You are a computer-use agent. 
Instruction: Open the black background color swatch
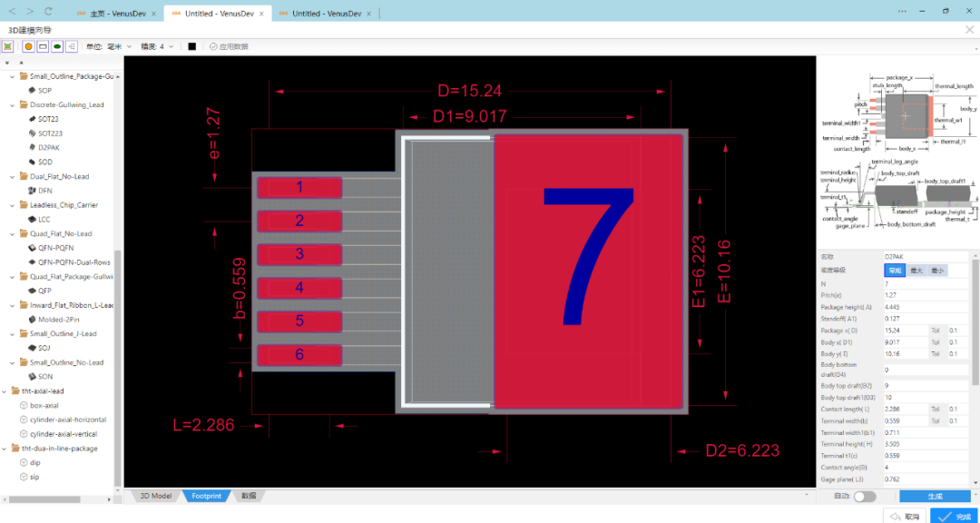191,46
